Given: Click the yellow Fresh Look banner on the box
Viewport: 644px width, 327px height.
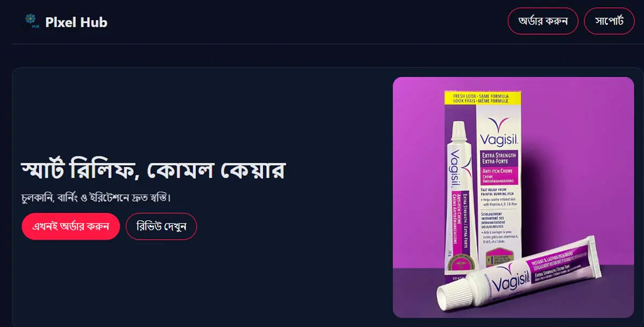Looking at the screenshot, I should tap(482, 98).
